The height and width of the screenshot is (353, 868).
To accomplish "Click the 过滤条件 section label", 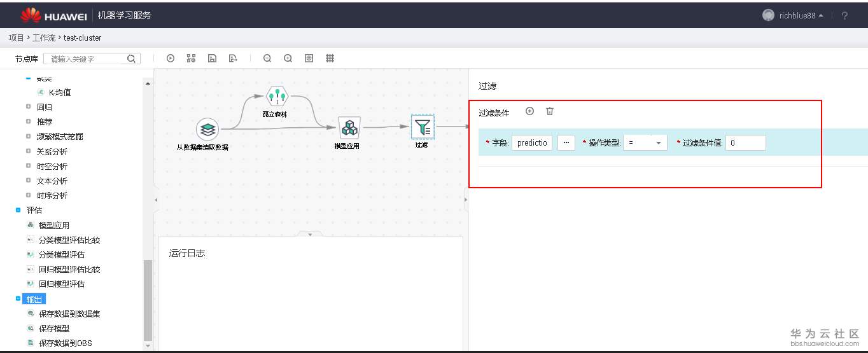I will 494,113.
